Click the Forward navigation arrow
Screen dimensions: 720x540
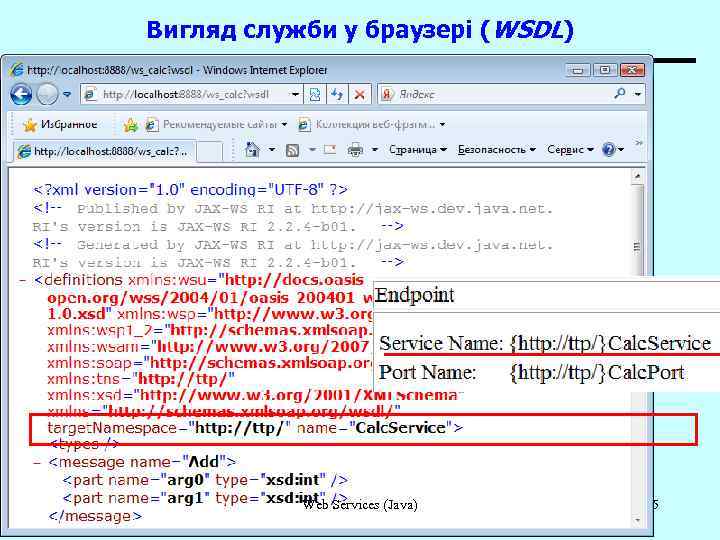[x=47, y=95]
